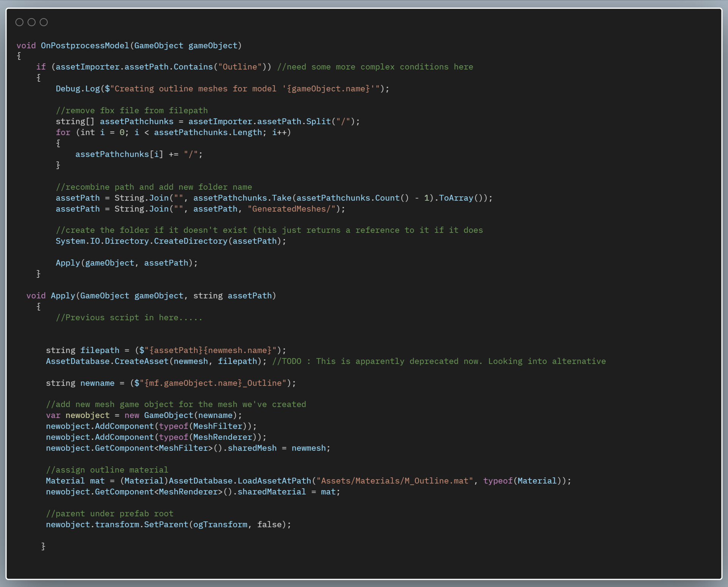This screenshot has height=587, width=728.
Task: Click the "assetPathchunks.Take" call
Action: point(242,198)
